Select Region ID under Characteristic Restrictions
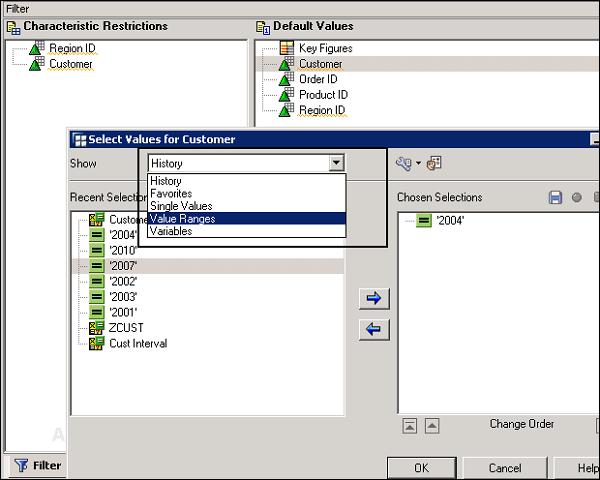 72,48
